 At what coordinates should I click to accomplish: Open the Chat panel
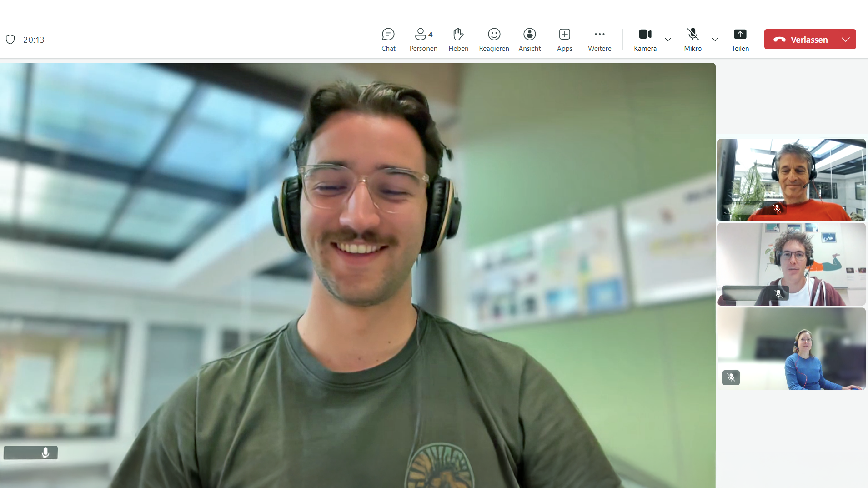388,40
